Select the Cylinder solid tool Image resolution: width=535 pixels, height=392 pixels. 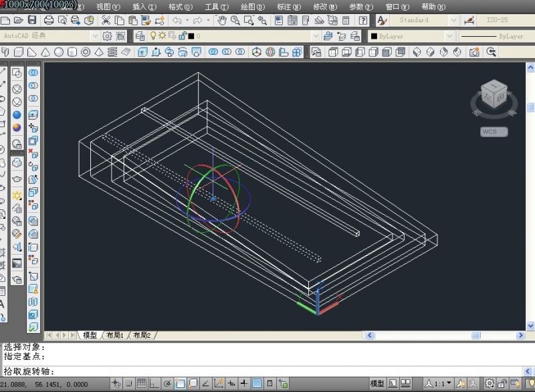72,52
